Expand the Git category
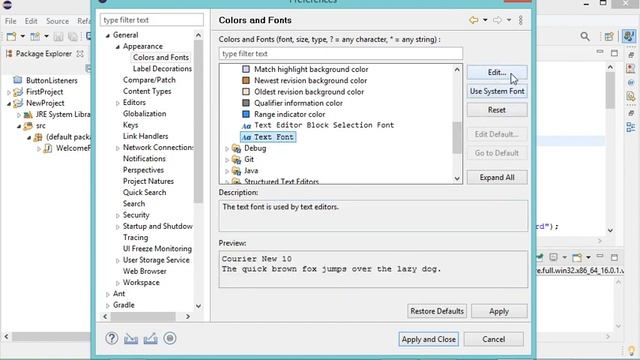Image resolution: width=640 pixels, height=360 pixels. coord(227,160)
